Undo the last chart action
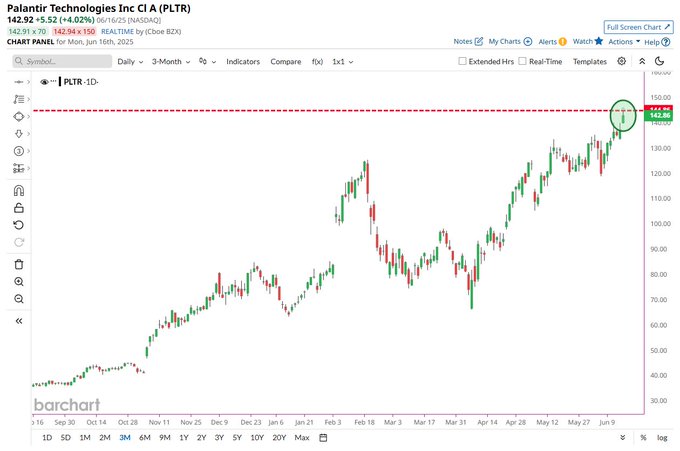680x451 pixels. click(x=19, y=225)
